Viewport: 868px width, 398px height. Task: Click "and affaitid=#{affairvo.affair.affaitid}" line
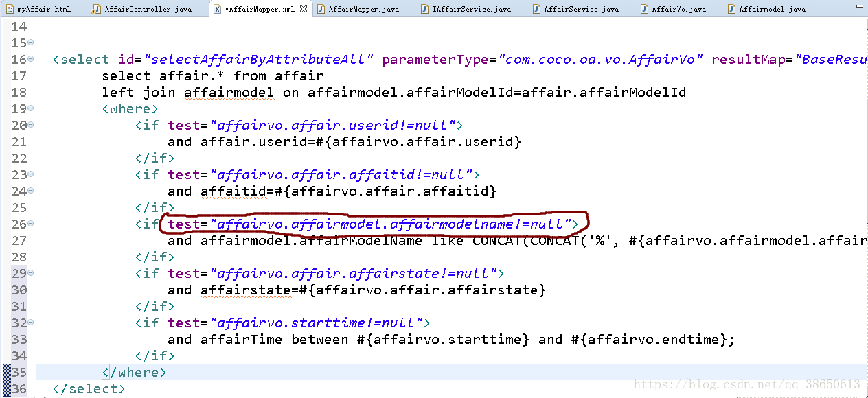[x=332, y=191]
